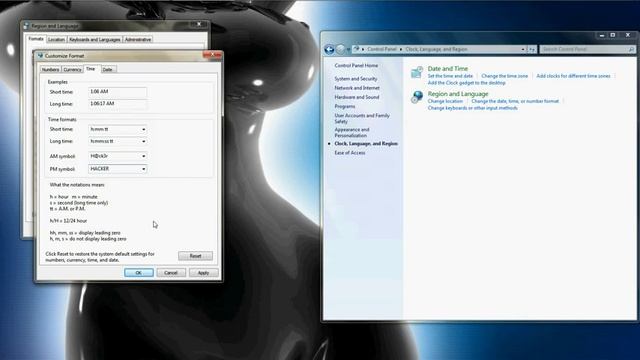Click Add clocks for different time zones
Screen dimensions: 640x360
coord(573,76)
